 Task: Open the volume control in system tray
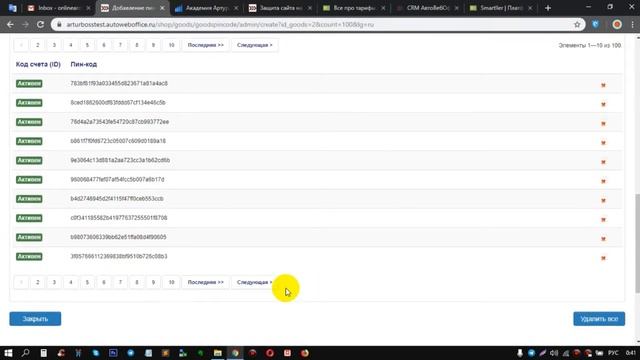click(554, 353)
